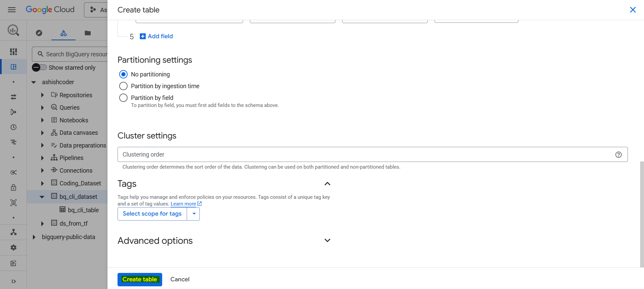This screenshot has width=644, height=289.
Task: Open the settings gear in sidebar
Action: coord(13,247)
